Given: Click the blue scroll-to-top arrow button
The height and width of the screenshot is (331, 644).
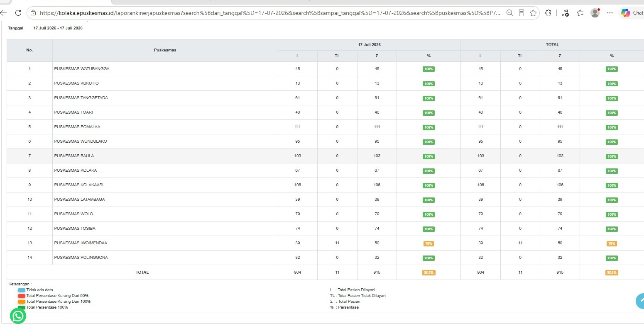Looking at the screenshot, I should (x=640, y=301).
